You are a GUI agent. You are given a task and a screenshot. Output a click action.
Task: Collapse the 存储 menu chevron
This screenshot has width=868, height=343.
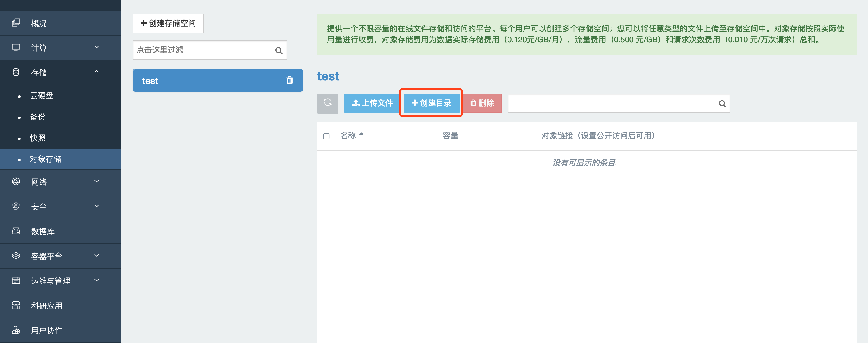[x=97, y=72]
